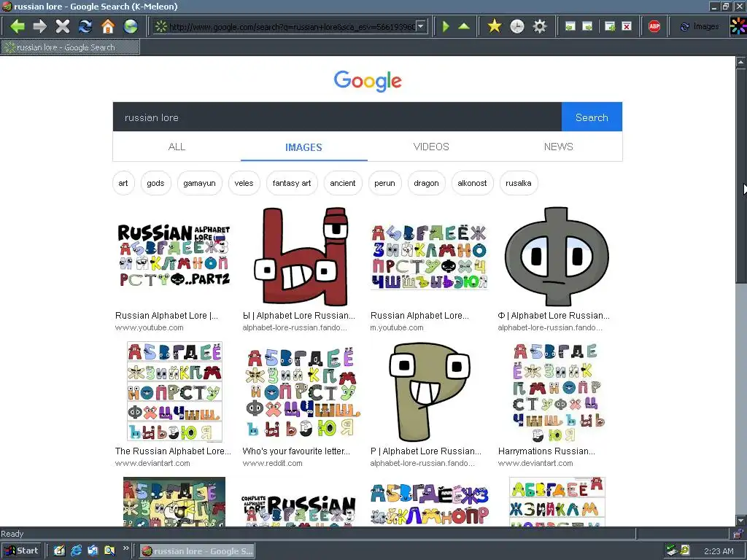Image resolution: width=747 pixels, height=560 pixels.
Task: Switch to previous tab window icon
Action: (x=570, y=26)
